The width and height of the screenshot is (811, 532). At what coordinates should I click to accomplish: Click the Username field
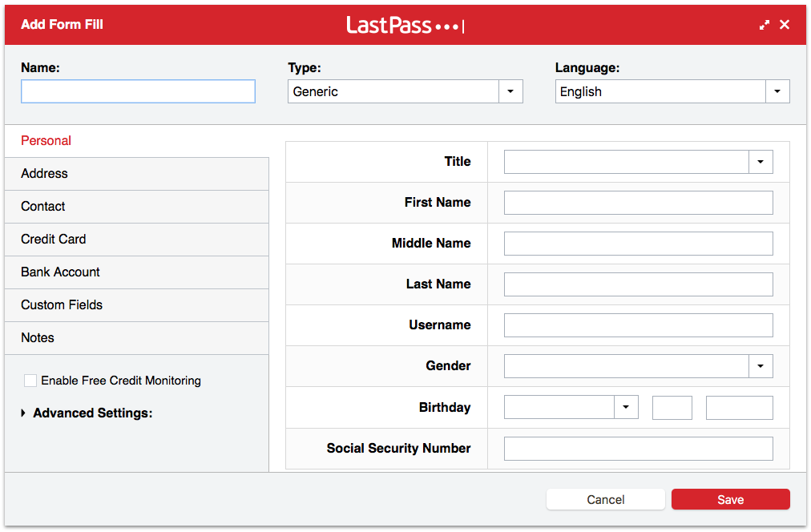pos(638,325)
